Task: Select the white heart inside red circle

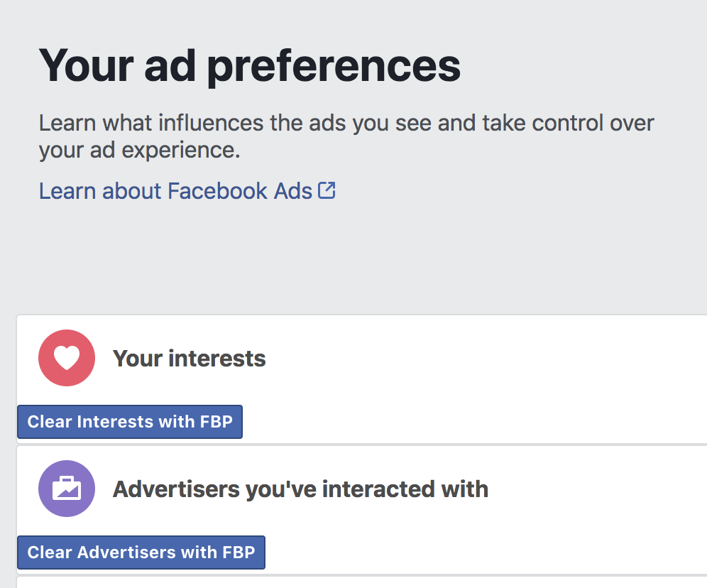Action: pyautogui.click(x=67, y=358)
